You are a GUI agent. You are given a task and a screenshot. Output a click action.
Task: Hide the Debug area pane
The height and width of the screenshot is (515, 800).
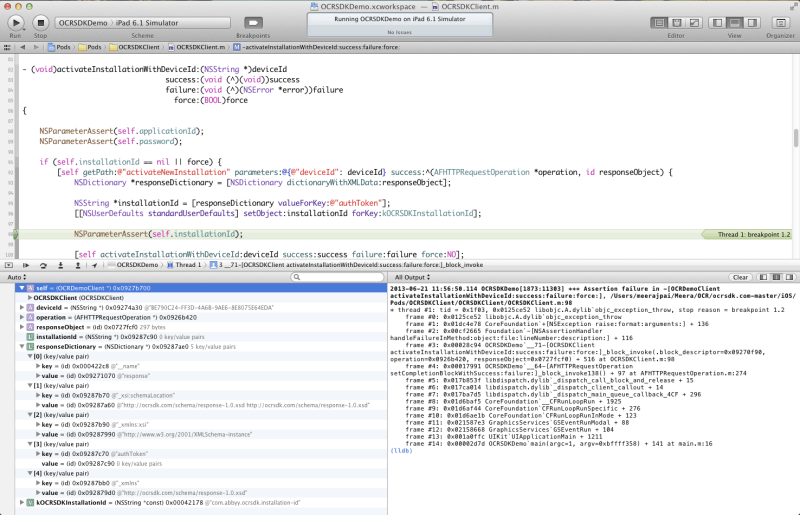tap(735, 23)
